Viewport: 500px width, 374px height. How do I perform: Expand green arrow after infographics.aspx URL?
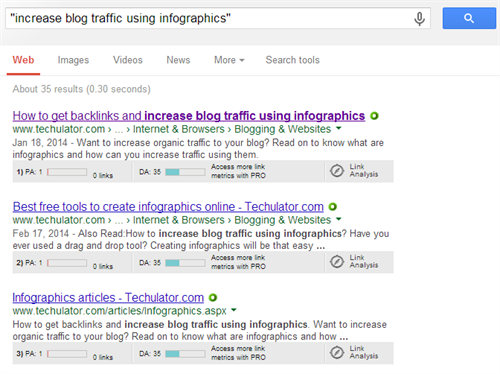pos(234,310)
